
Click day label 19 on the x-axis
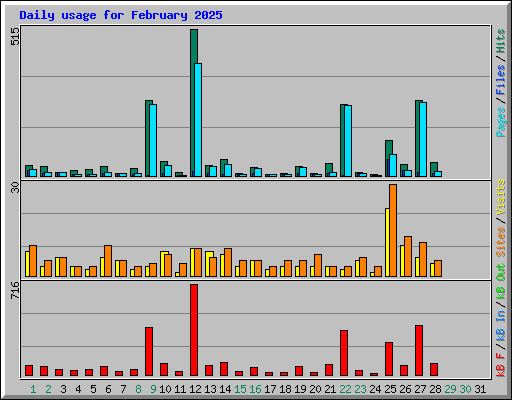pos(300,389)
